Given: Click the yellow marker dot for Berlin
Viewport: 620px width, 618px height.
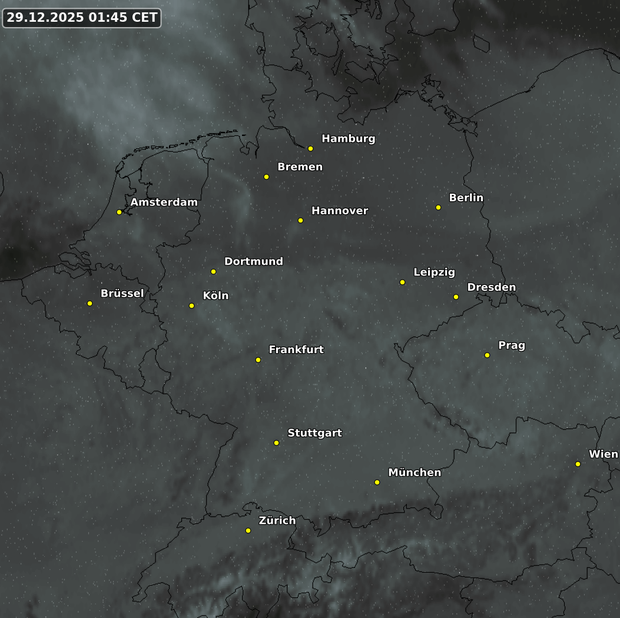Looking at the screenshot, I should [x=438, y=208].
